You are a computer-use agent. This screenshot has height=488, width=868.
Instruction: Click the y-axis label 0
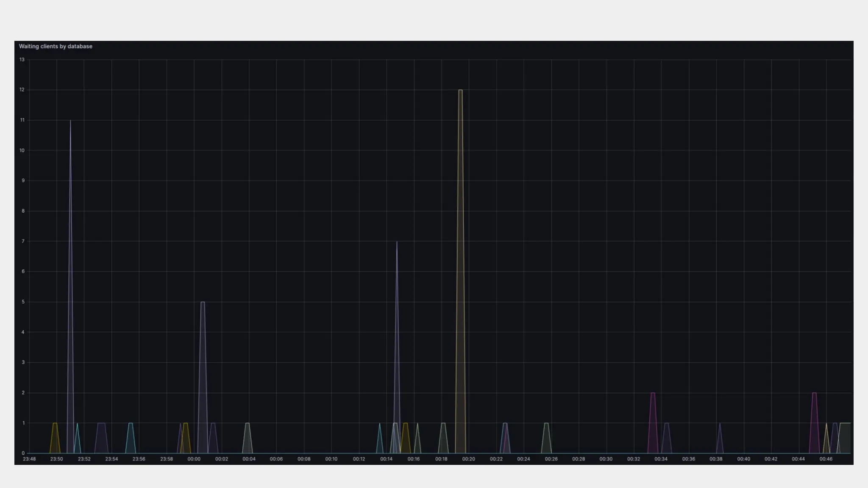click(23, 453)
